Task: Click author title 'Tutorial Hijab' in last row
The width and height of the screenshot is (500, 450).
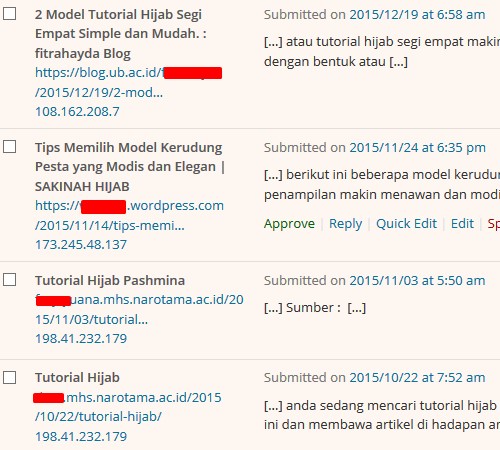Action: pos(77,378)
